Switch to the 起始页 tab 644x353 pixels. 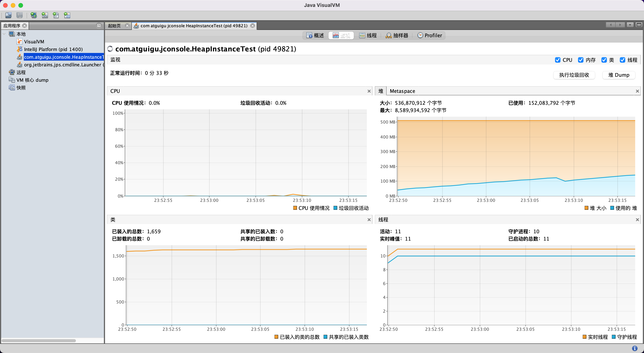pyautogui.click(x=114, y=26)
